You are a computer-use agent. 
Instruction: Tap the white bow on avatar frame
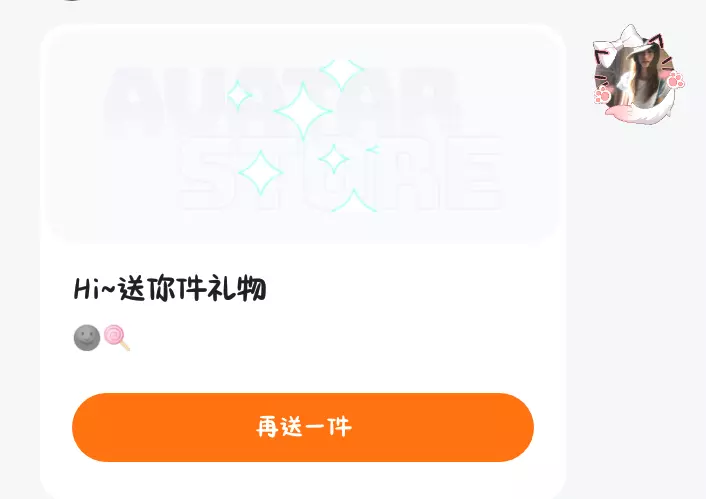tap(620, 41)
